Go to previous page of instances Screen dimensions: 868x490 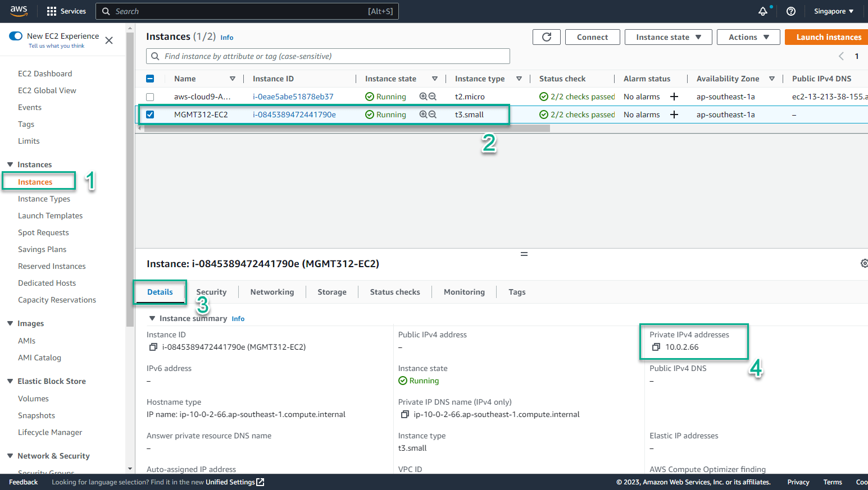841,56
